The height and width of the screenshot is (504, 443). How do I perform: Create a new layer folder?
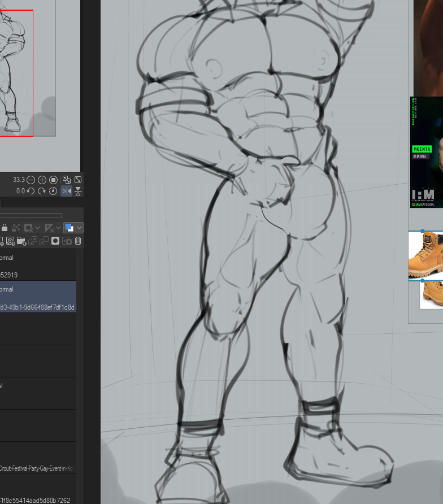tap(21, 241)
